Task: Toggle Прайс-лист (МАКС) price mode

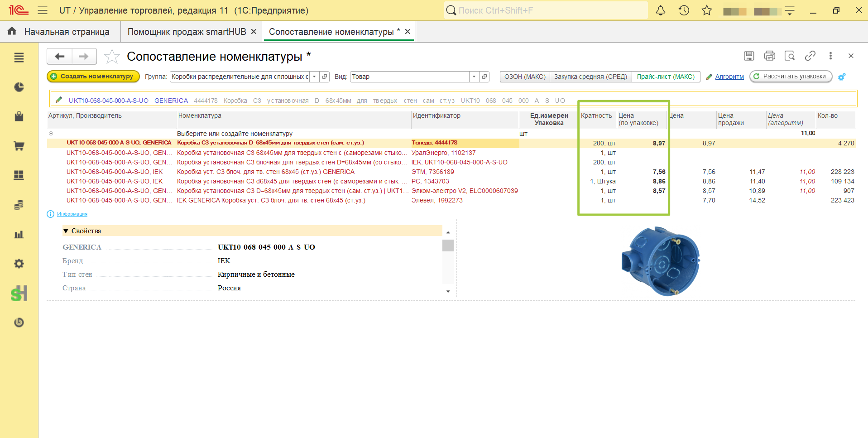Action: point(666,77)
